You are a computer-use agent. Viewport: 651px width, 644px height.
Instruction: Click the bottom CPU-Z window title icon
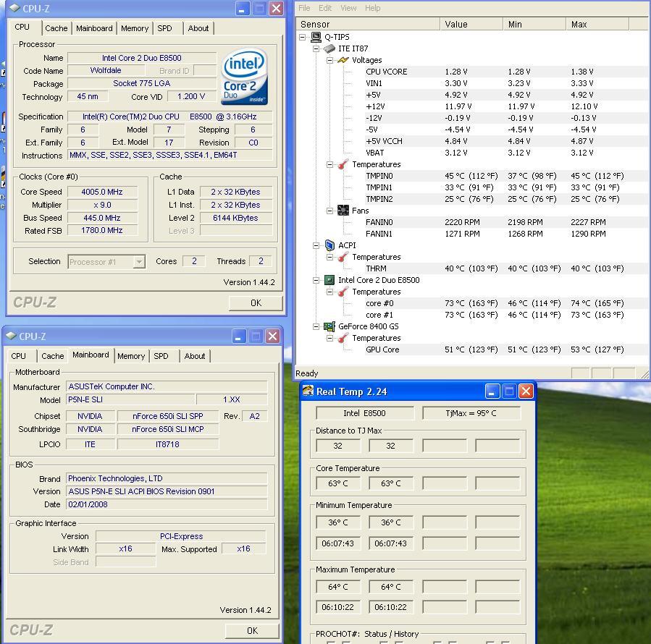point(11,336)
